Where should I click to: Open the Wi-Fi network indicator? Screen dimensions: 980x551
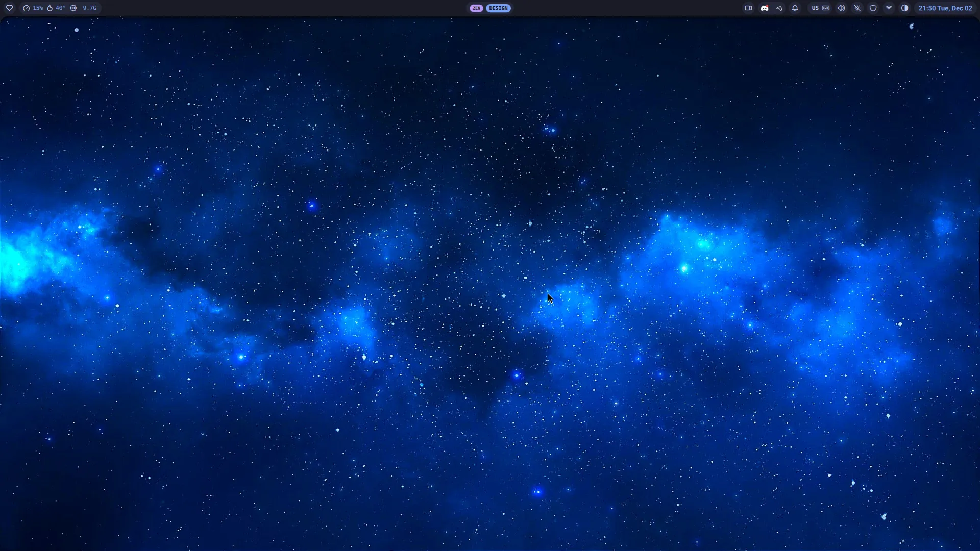[889, 8]
